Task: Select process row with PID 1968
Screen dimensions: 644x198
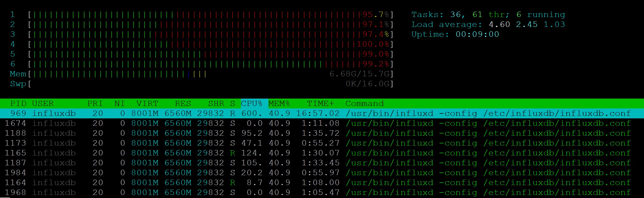Action: (x=322, y=193)
